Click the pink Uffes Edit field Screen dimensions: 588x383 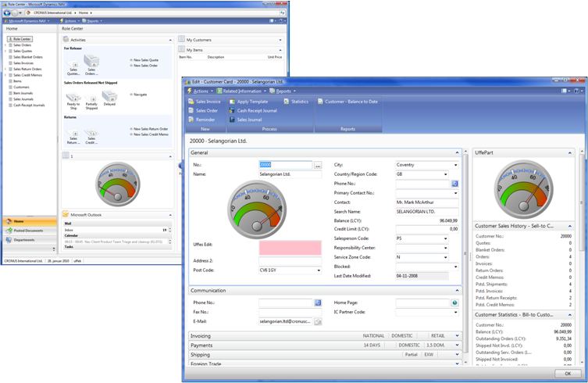click(x=290, y=248)
